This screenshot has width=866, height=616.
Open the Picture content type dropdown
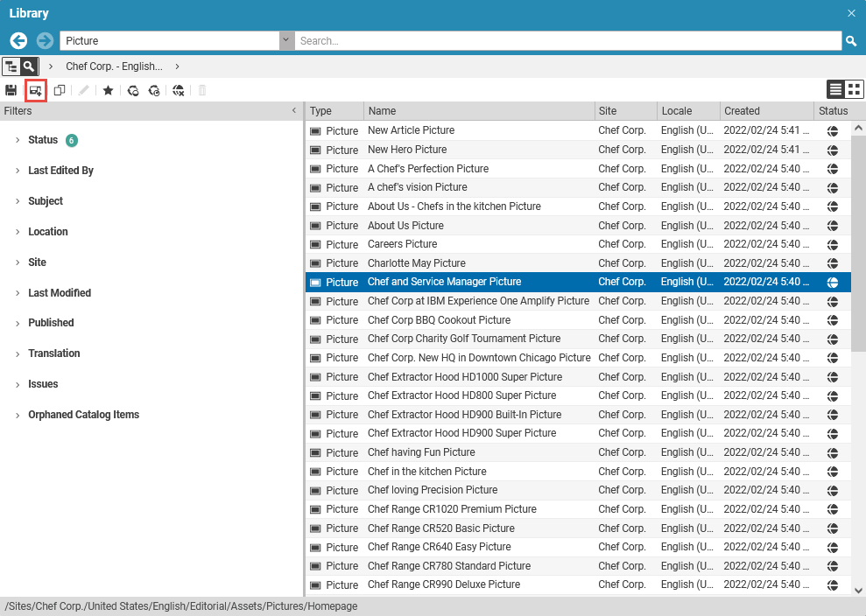coord(286,41)
